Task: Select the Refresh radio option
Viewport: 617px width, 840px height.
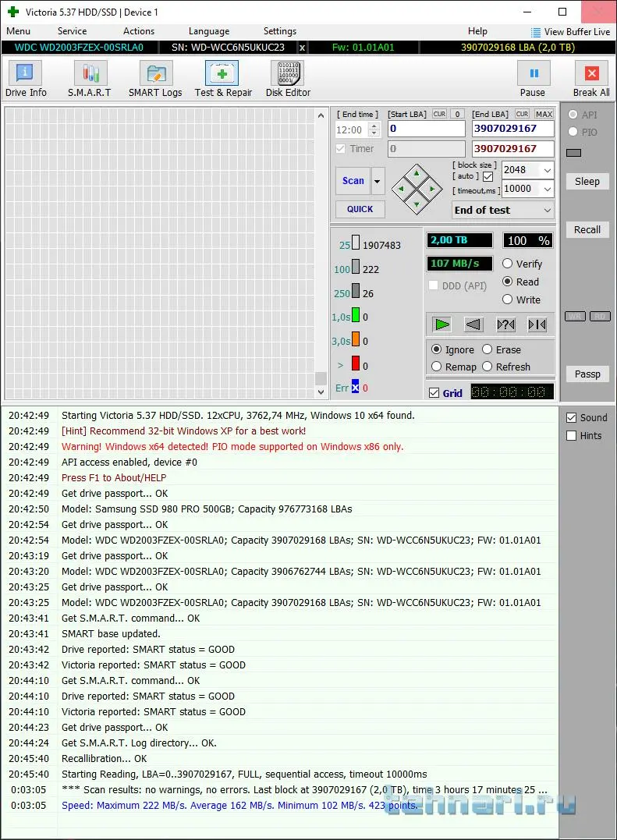Action: click(x=487, y=367)
